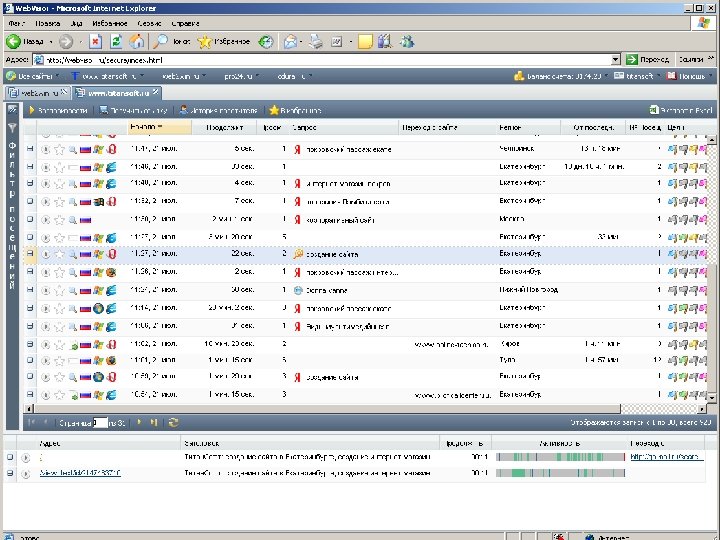Image resolution: width=720 pixels, height=540 pixels.
Task: Go to next page in pager
Action: [x=139, y=422]
